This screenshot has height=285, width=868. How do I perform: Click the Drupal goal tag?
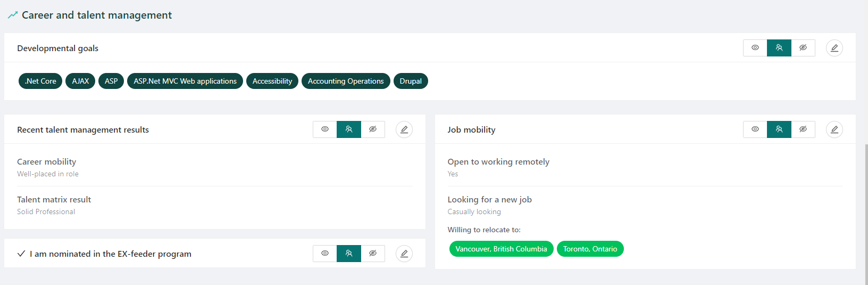411,81
